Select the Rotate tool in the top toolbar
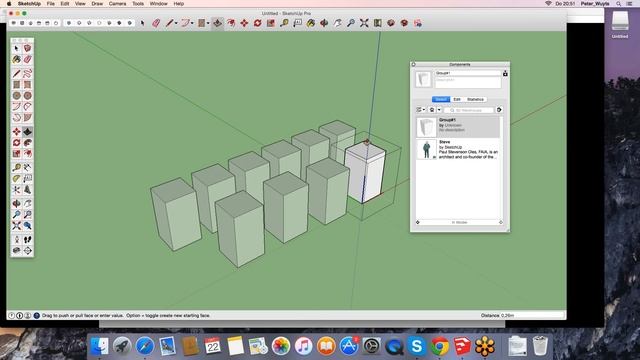Viewport: 640px width, 360px height. point(258,23)
